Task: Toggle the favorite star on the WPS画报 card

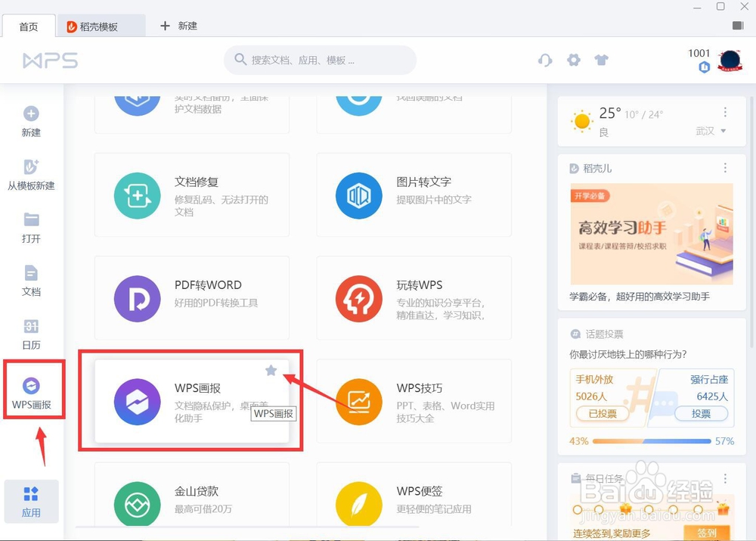Action: click(x=271, y=370)
